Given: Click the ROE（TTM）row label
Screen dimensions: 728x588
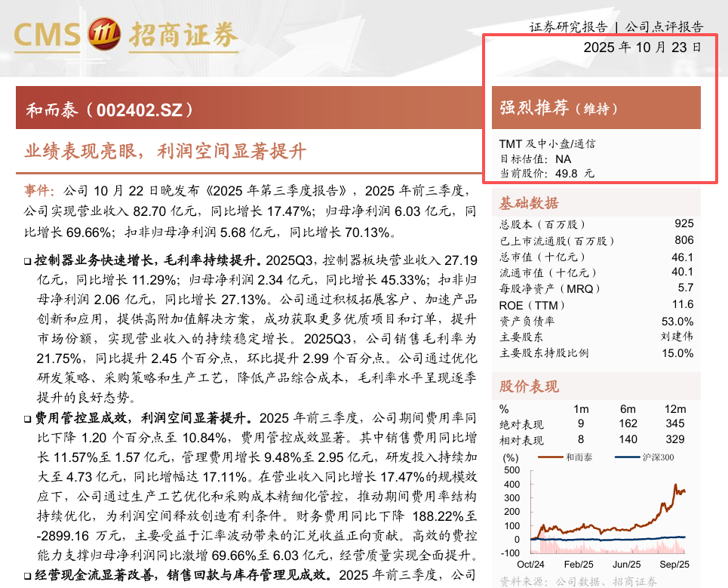Looking at the screenshot, I should [532, 305].
